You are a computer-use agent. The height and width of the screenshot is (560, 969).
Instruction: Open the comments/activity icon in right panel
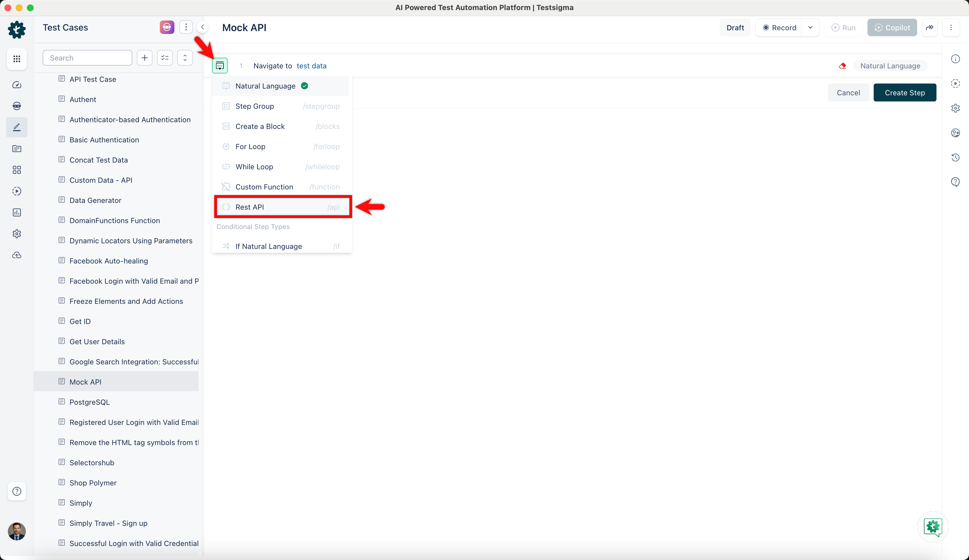(x=956, y=133)
